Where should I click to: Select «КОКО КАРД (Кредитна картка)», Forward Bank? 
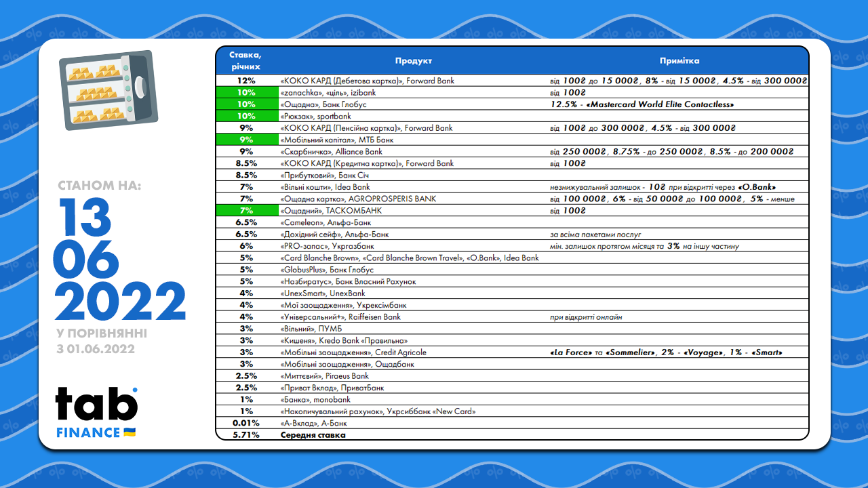click(367, 163)
